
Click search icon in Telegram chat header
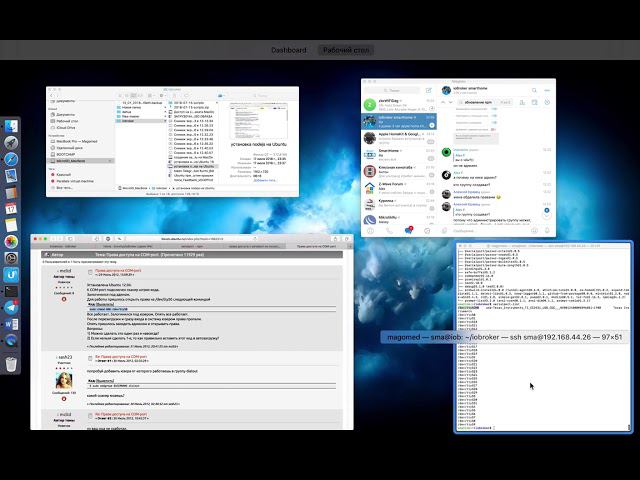(534, 90)
